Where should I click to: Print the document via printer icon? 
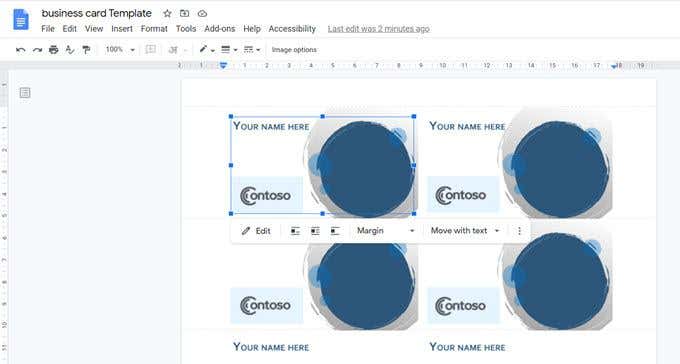[x=53, y=49]
